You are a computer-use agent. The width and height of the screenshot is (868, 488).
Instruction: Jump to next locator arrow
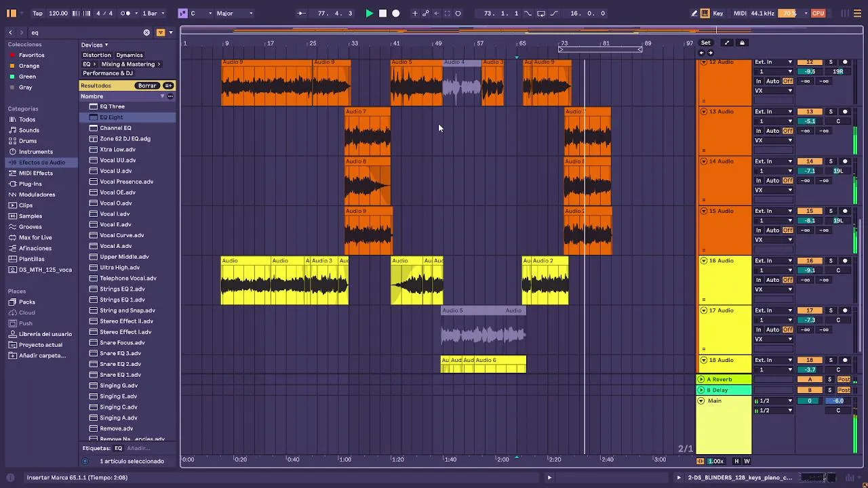710,52
